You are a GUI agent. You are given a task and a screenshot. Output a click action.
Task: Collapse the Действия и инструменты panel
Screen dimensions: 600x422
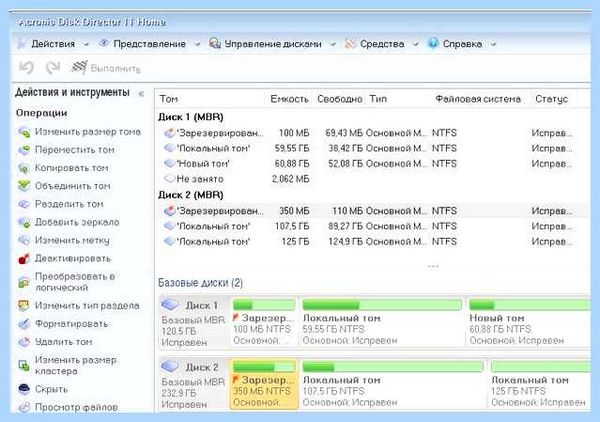tap(141, 93)
